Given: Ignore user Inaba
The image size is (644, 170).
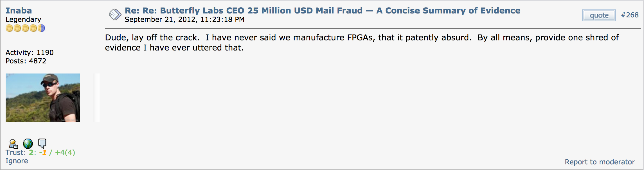Looking at the screenshot, I should 17,161.
